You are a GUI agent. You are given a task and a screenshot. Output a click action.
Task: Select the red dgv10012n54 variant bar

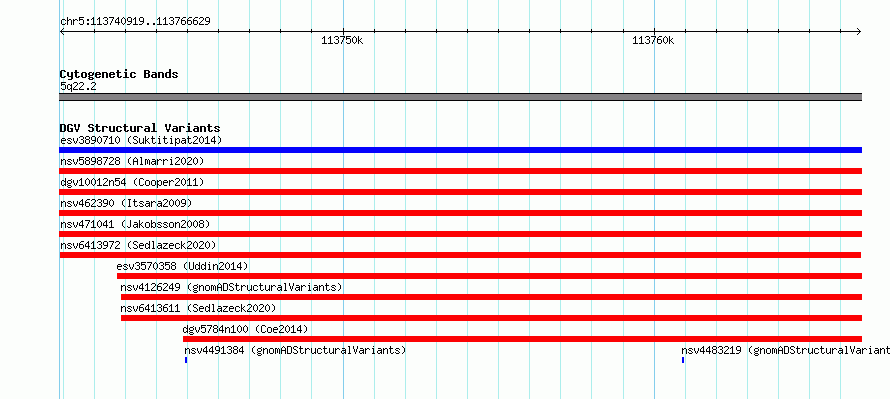(460, 192)
